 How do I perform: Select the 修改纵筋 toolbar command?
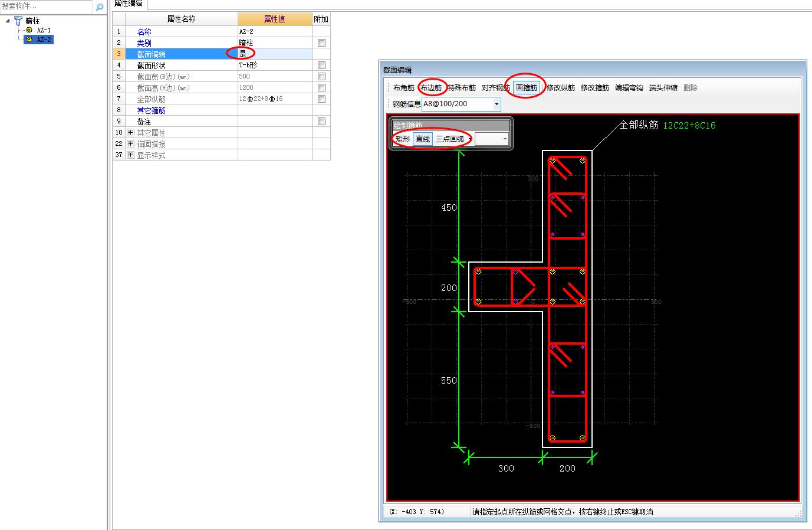click(561, 88)
